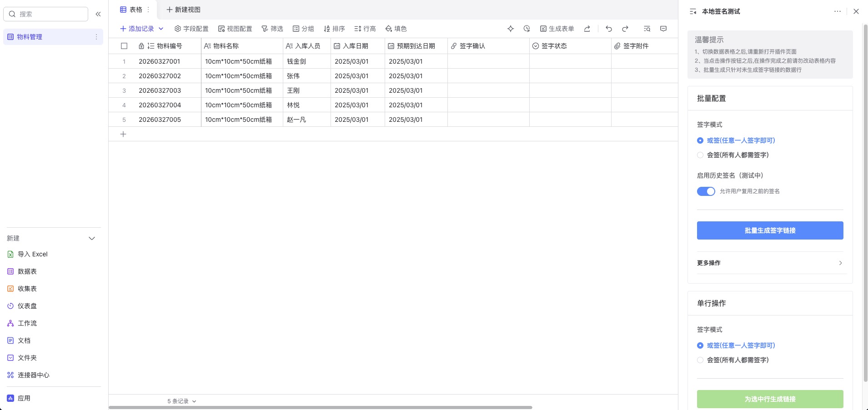Click the undo arrow icon
The height and width of the screenshot is (410, 868).
pyautogui.click(x=609, y=29)
